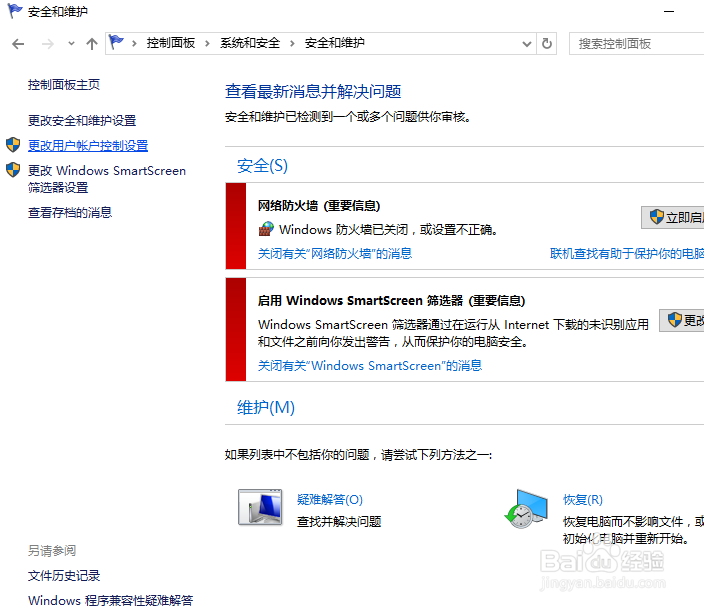
Task: Open 疑难解答(O) link
Action: (x=330, y=499)
